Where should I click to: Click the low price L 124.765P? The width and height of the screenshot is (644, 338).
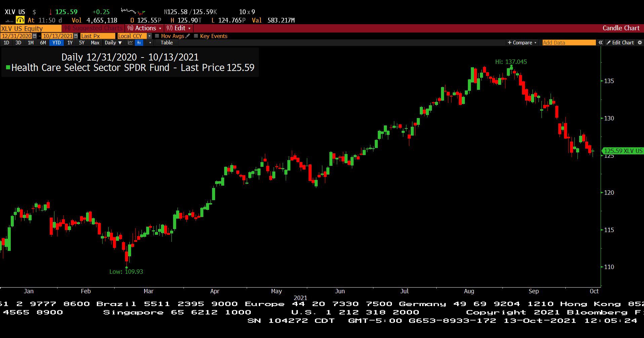pyautogui.click(x=229, y=20)
